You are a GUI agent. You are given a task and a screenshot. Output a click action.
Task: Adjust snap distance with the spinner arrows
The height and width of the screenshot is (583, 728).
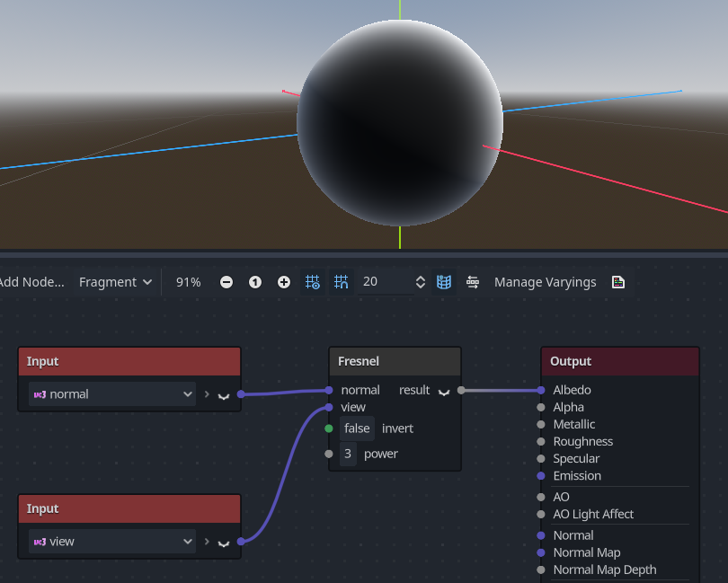click(421, 281)
